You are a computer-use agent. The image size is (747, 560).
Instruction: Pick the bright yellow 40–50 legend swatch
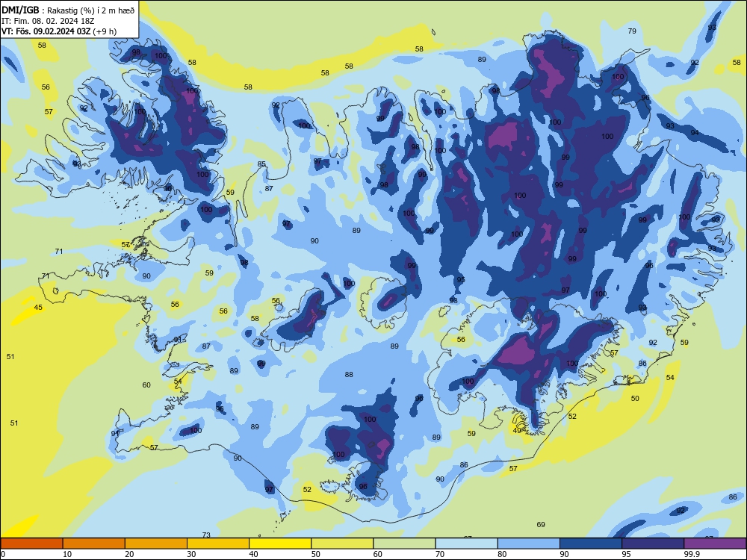coord(280,544)
